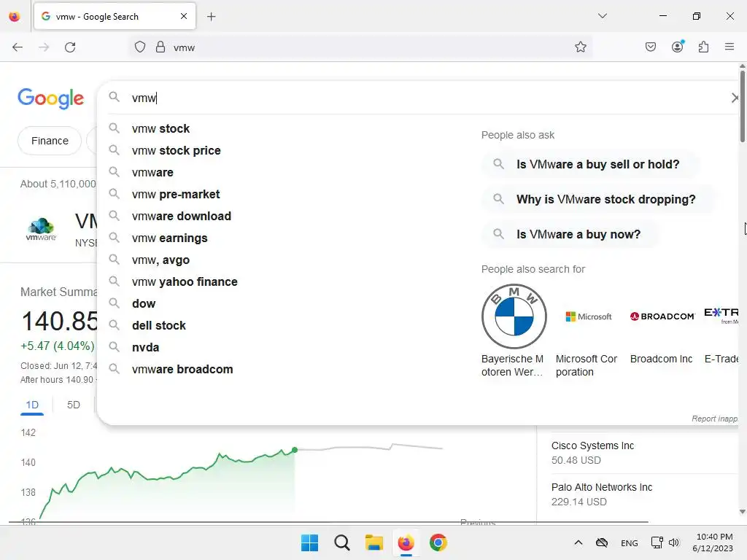Bookmark this page with the star icon
Image resolution: width=747 pixels, height=560 pixels.
coord(580,47)
